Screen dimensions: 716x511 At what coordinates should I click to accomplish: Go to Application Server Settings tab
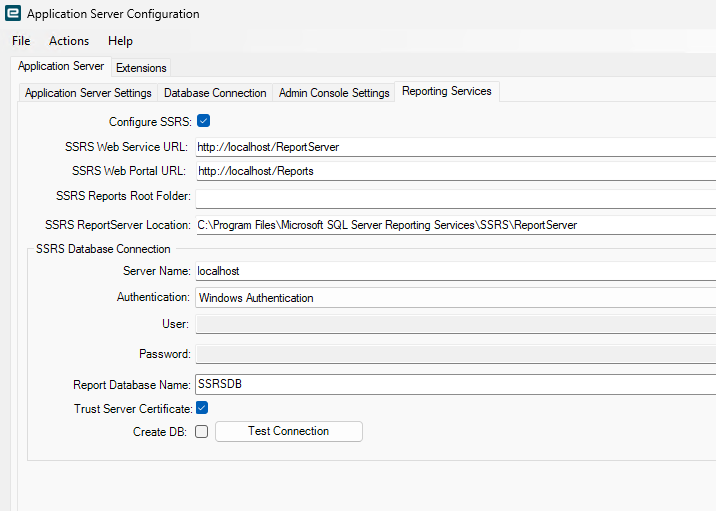[88, 93]
